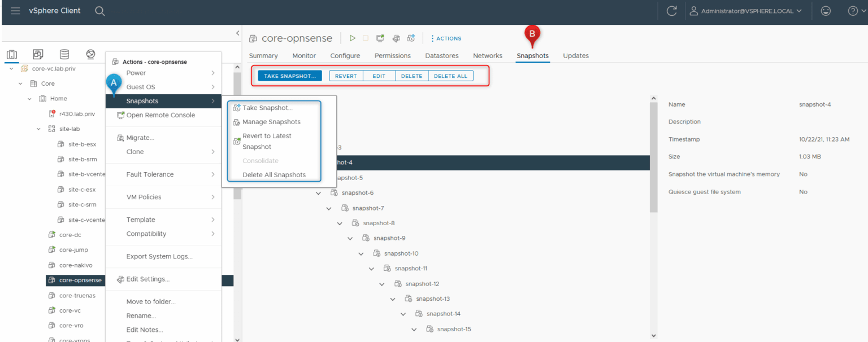Open the Hosts and Clusters inventory view
This screenshot has height=342, width=868.
pos(12,54)
